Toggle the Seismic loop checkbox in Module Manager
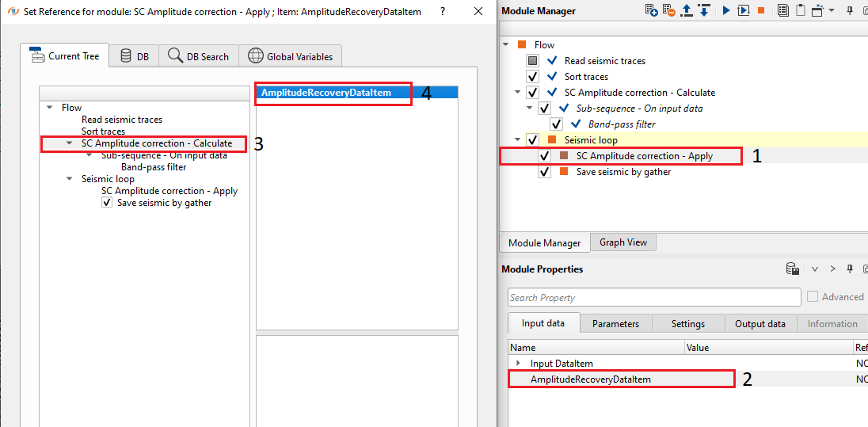The image size is (868, 427). [x=533, y=140]
